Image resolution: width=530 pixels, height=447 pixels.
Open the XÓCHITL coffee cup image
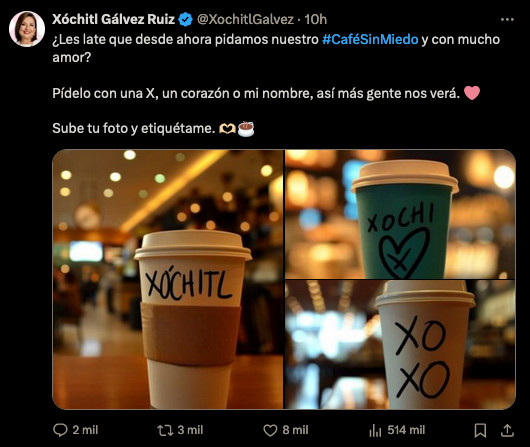[168, 279]
